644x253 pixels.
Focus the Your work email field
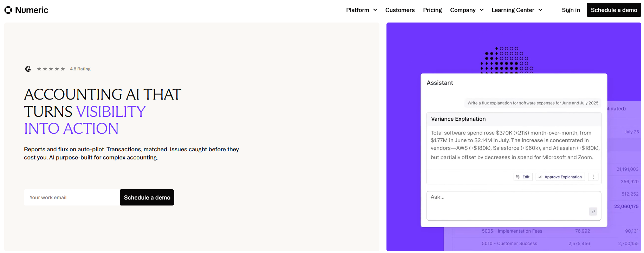[72, 197]
